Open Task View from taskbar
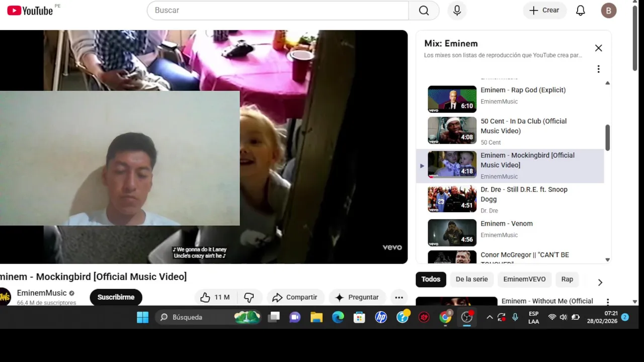644x362 pixels. (x=274, y=317)
